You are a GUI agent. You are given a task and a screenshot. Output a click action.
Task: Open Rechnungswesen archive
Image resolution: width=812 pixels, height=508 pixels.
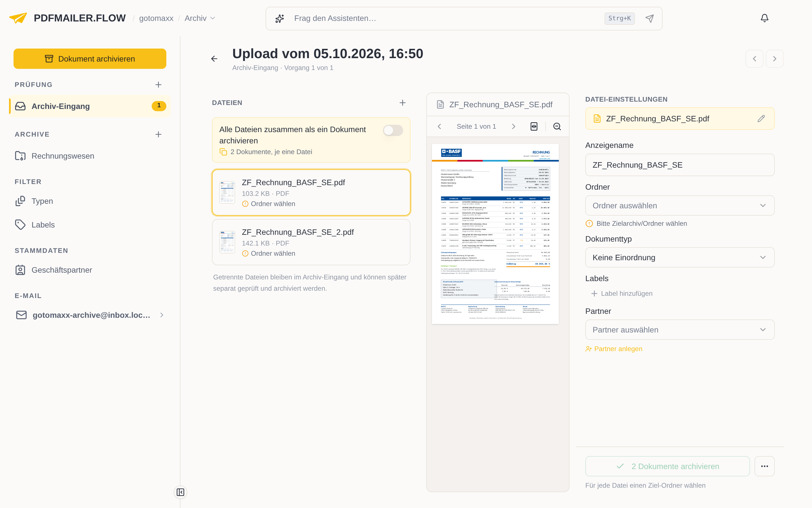coord(90,156)
